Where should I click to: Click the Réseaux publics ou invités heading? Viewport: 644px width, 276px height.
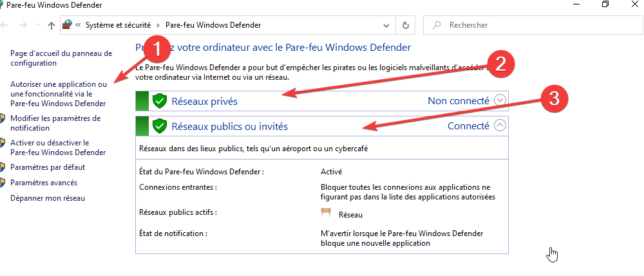click(x=230, y=126)
